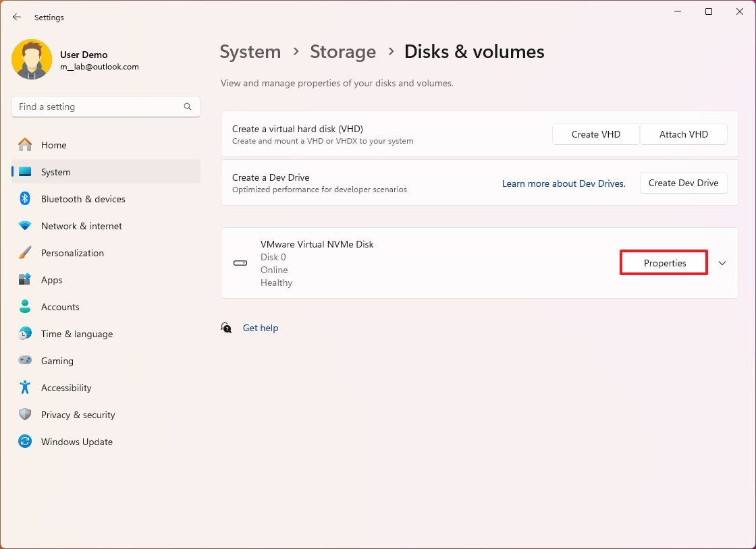
Task: Open Network & internet settings
Action: pyautogui.click(x=82, y=226)
